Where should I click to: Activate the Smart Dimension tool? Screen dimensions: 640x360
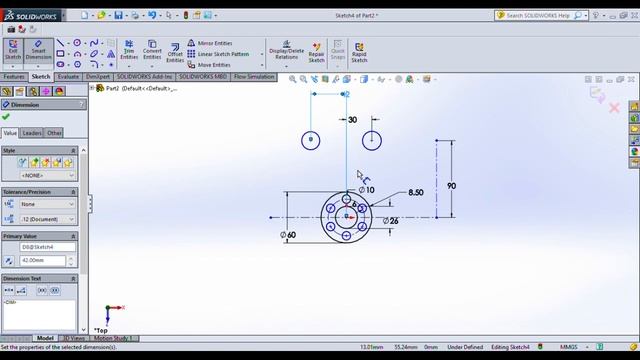(38, 51)
